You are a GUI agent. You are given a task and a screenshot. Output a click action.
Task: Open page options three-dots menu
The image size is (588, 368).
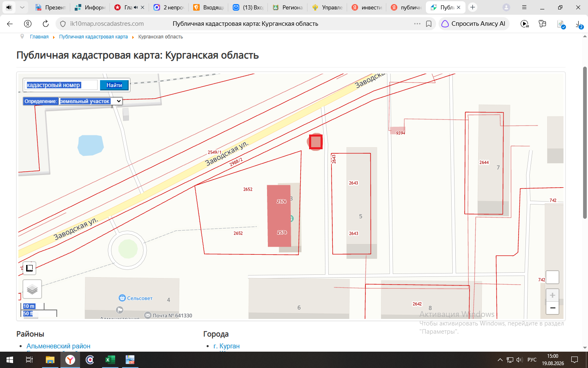pos(417,24)
